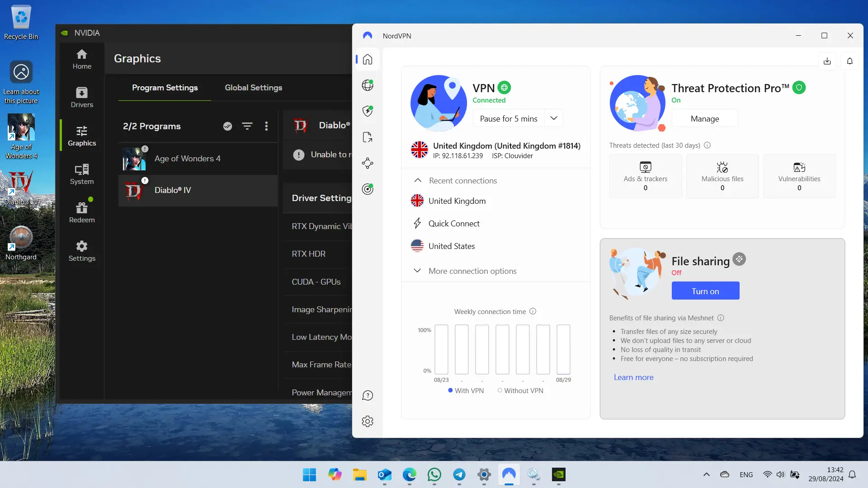Open Learn about this picture desktop icon
The image size is (868, 488).
(21, 82)
